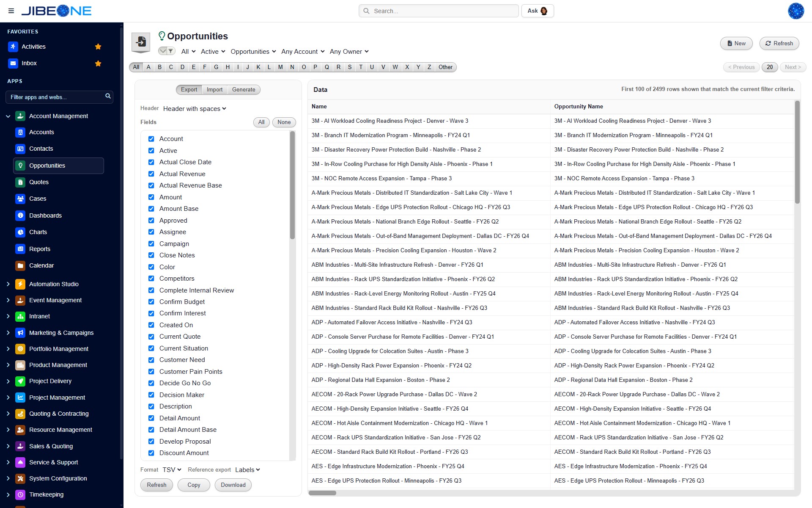Open the All filter dropdown
This screenshot has width=812, height=508.
(x=188, y=52)
